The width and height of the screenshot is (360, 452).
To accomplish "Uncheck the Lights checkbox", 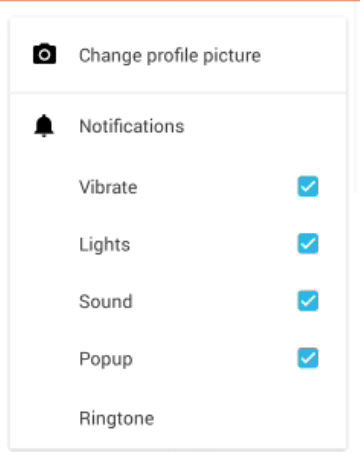I will [x=308, y=244].
